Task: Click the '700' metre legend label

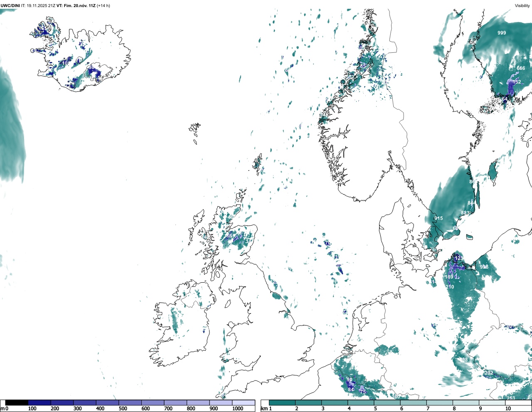Action: 168,409
